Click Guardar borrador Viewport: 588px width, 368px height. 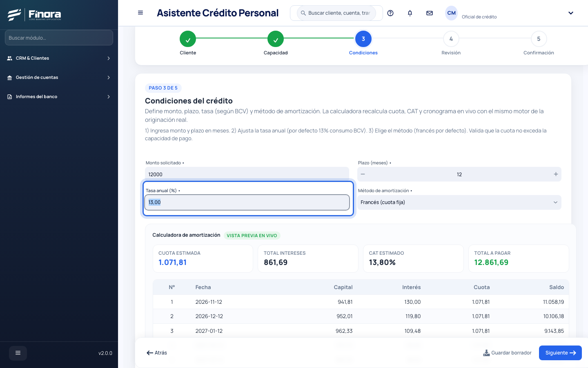pos(507,353)
